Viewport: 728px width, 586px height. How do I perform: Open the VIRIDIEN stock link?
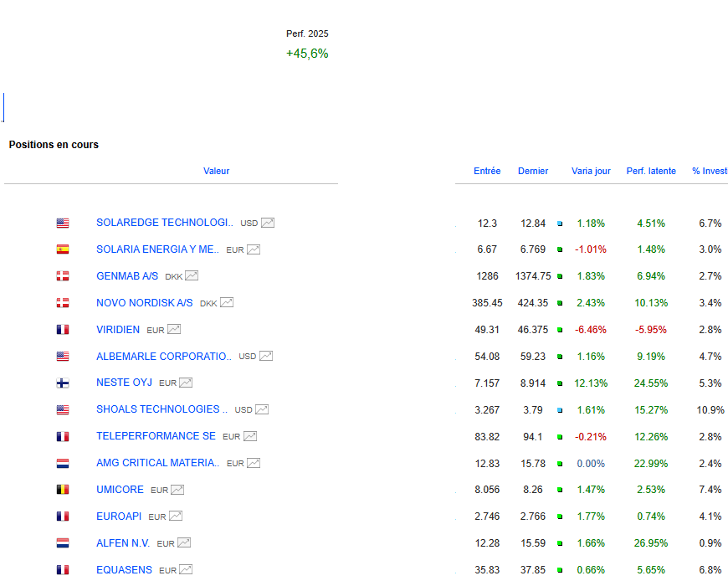tap(118, 329)
